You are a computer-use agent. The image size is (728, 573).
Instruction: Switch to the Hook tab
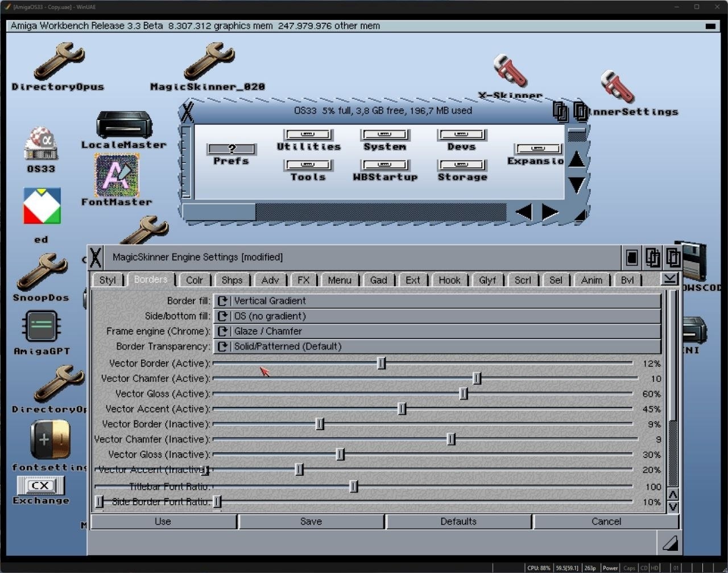tap(449, 280)
